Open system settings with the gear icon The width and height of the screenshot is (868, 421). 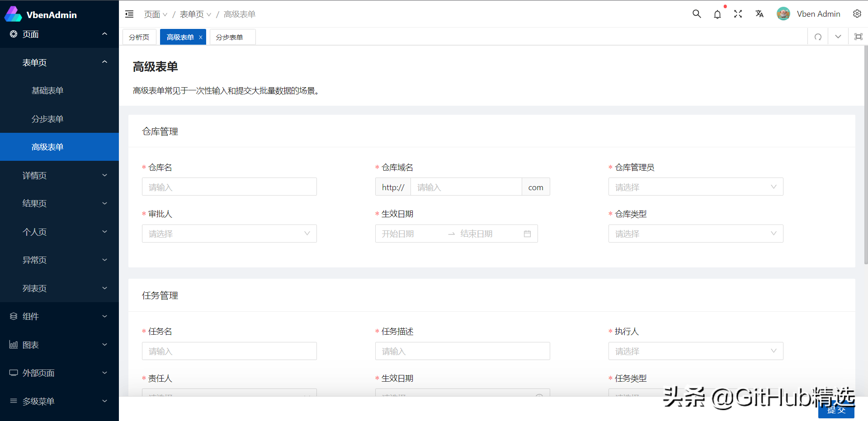857,14
